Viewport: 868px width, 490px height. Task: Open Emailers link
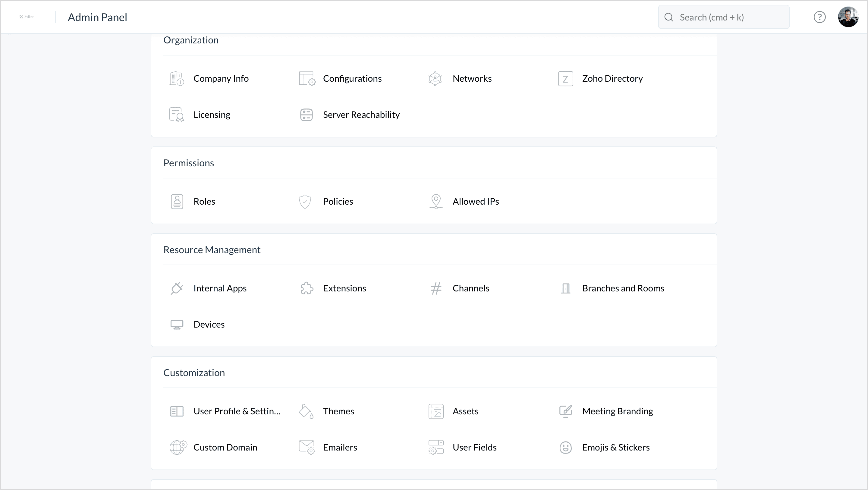[x=340, y=448]
